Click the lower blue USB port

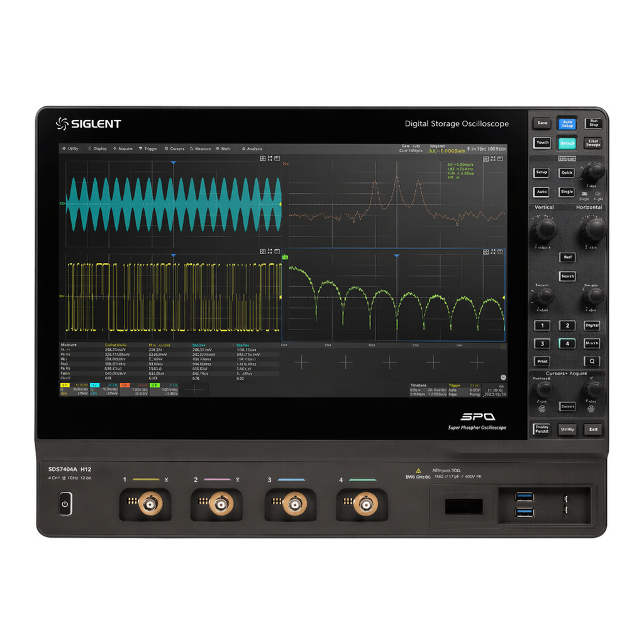[525, 512]
